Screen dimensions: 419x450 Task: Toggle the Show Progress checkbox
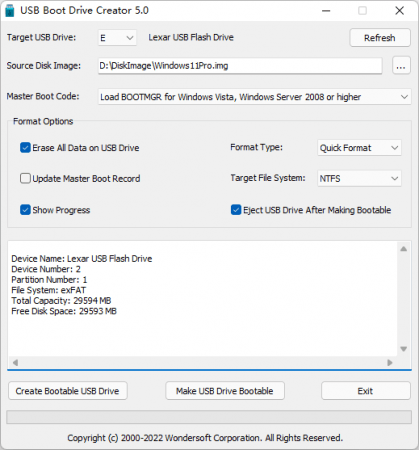25,210
